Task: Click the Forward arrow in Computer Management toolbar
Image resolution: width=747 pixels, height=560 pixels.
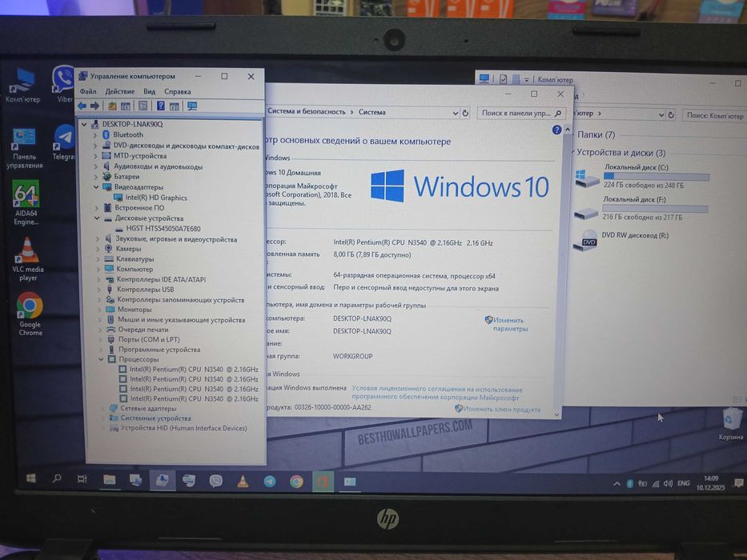Action: click(94, 106)
